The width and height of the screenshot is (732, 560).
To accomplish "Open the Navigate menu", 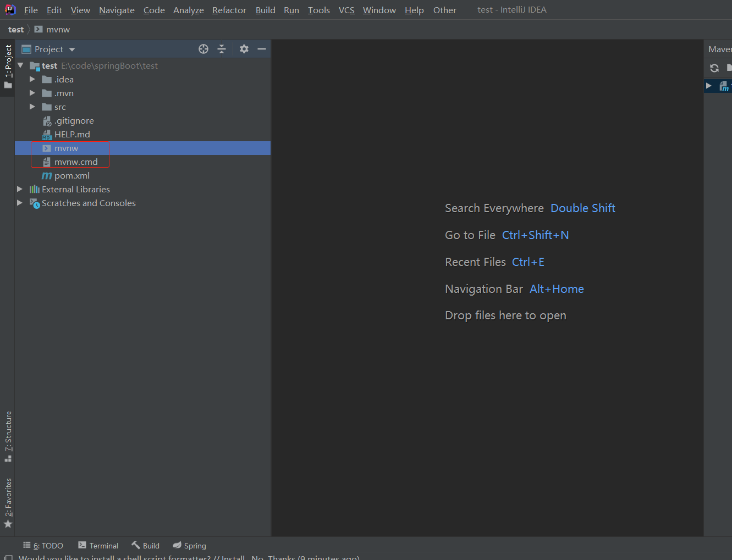I will point(117,10).
